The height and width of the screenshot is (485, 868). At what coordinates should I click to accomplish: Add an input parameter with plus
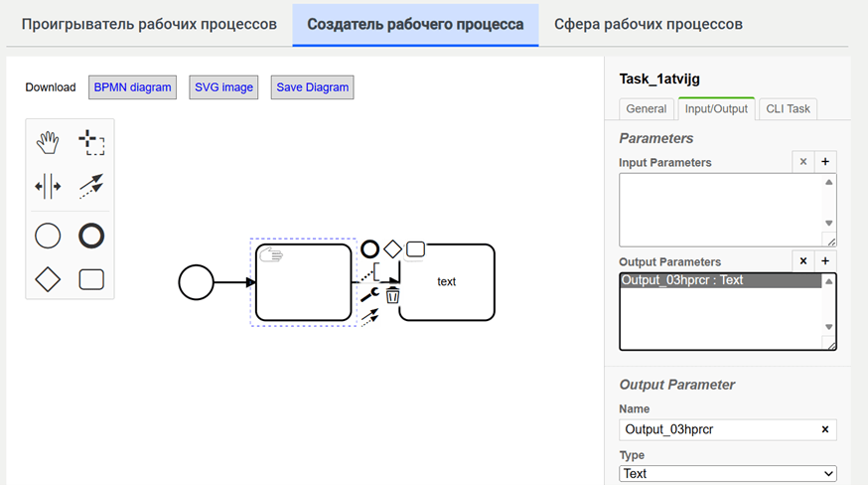click(x=825, y=162)
